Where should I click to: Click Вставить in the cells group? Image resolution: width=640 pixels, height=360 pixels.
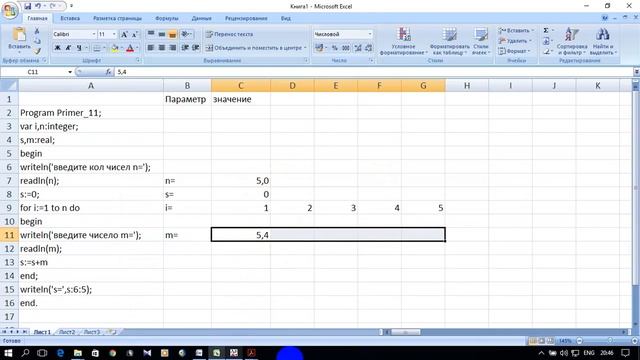click(516, 31)
